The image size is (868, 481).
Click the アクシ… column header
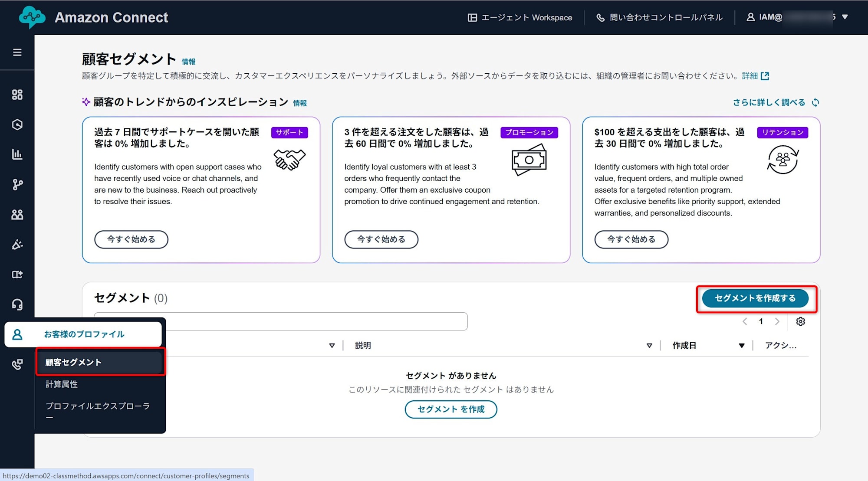pos(781,346)
